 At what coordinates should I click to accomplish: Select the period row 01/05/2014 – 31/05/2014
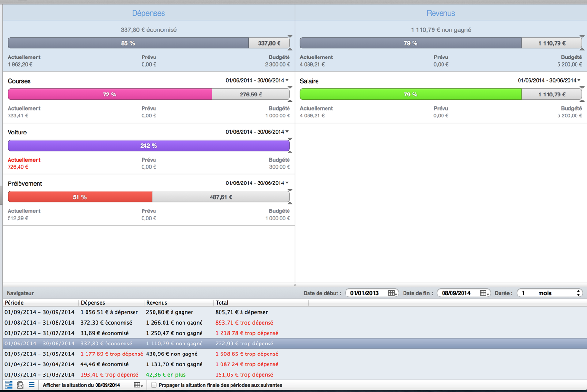295,354
